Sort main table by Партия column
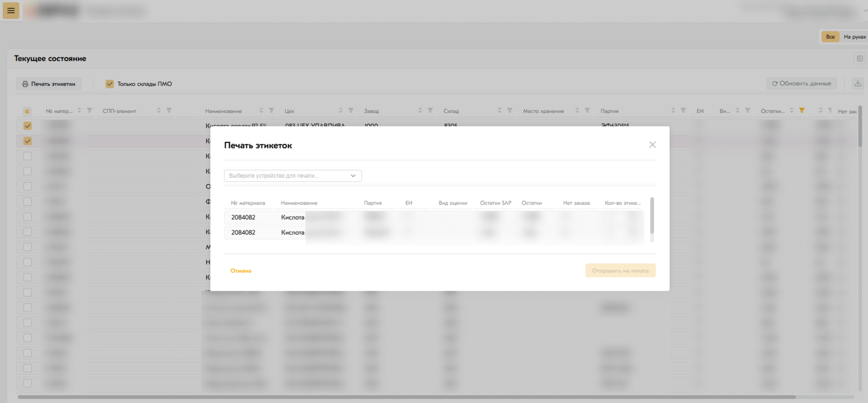The image size is (868, 403). pyautogui.click(x=673, y=111)
